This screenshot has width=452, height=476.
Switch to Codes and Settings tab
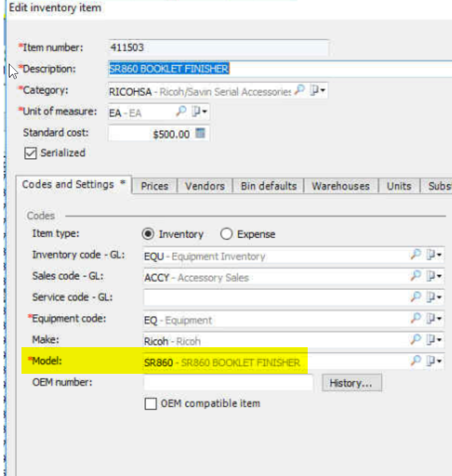74,184
